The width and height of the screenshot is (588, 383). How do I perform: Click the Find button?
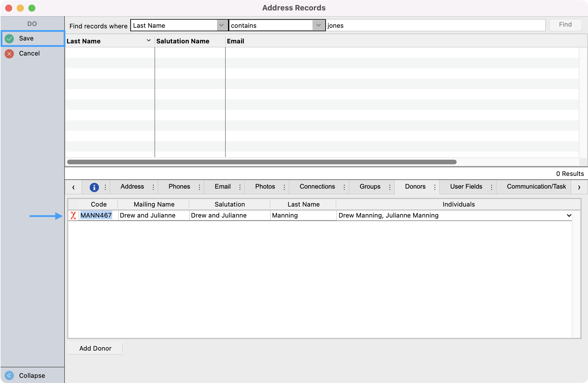click(x=565, y=25)
